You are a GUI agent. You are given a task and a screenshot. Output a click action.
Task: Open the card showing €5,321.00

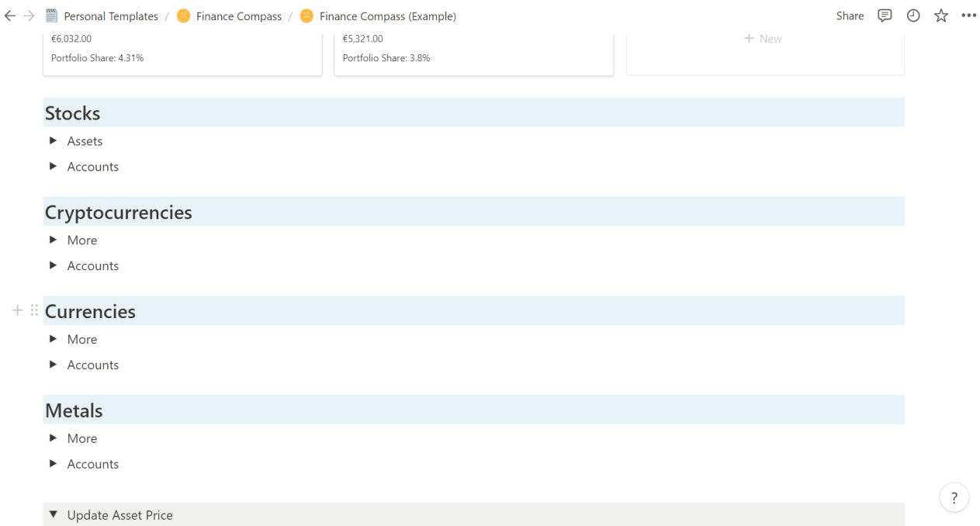[474, 54]
